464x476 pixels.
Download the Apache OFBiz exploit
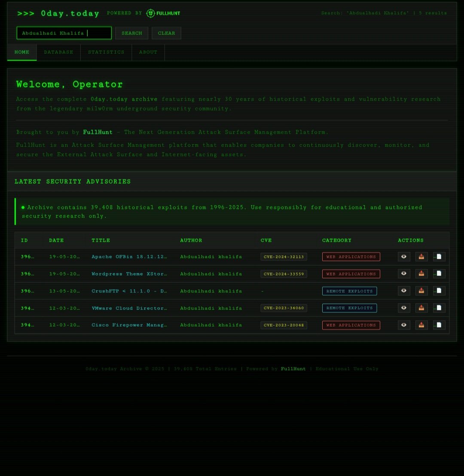coord(421,256)
